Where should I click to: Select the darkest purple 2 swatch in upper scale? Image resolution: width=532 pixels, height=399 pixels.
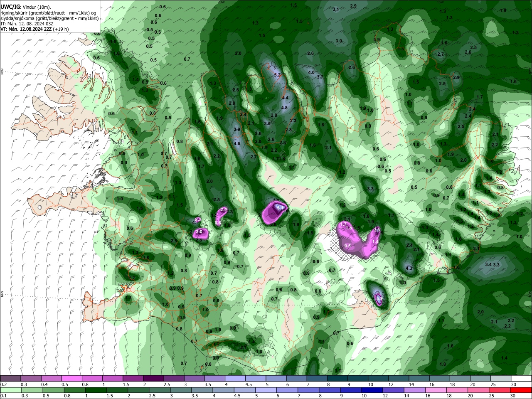point(153,379)
